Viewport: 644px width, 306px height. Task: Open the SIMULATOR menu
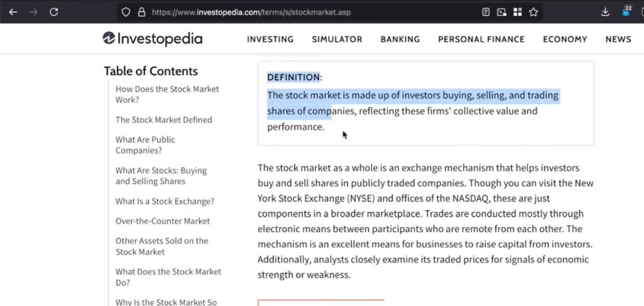(337, 39)
